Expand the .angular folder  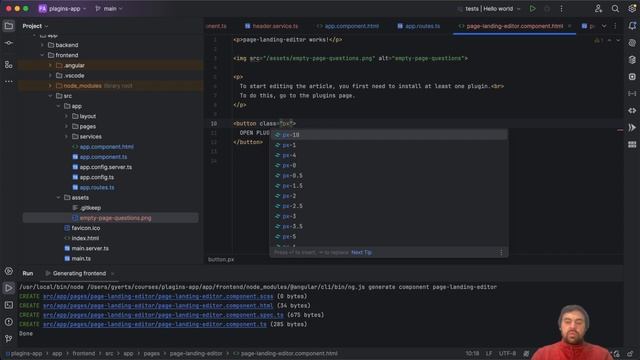pos(51,65)
